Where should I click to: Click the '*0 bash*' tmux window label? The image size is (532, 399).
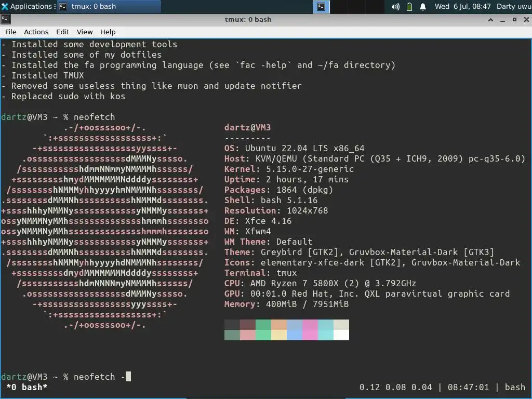26,387
